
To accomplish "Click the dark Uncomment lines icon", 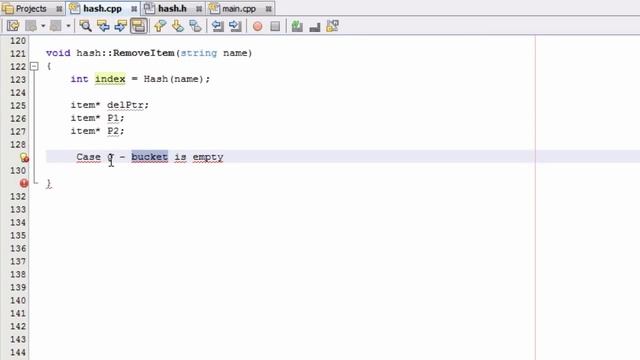I will click(x=315, y=27).
